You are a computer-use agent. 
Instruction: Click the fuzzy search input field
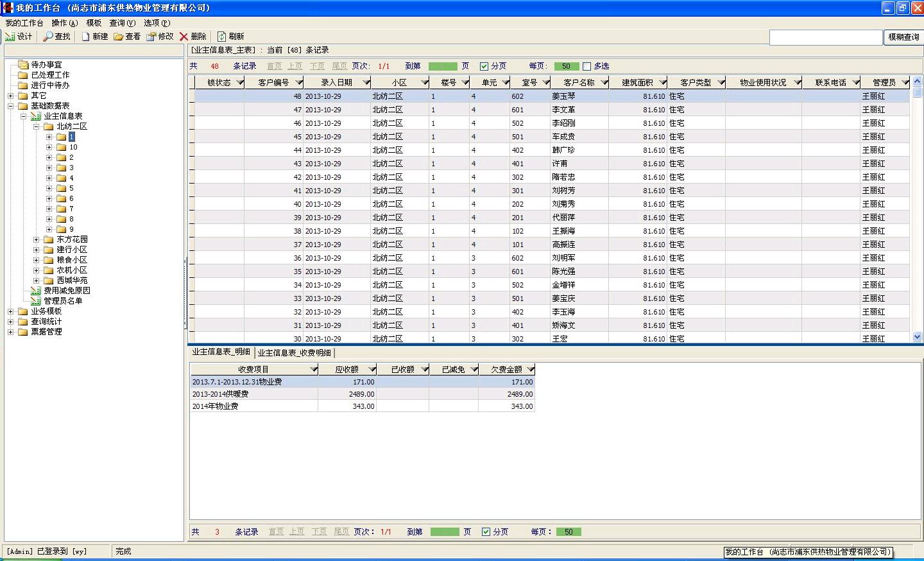click(825, 37)
